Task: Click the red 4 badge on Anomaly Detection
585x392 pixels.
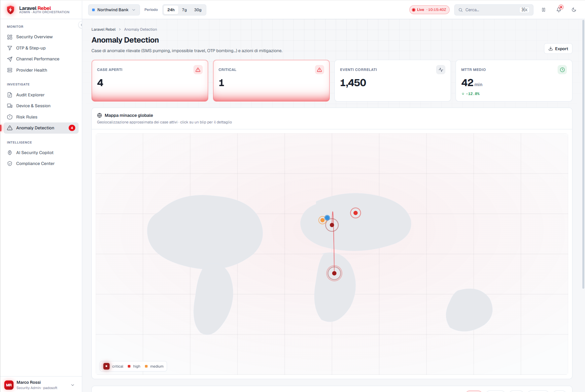Action: (72, 128)
